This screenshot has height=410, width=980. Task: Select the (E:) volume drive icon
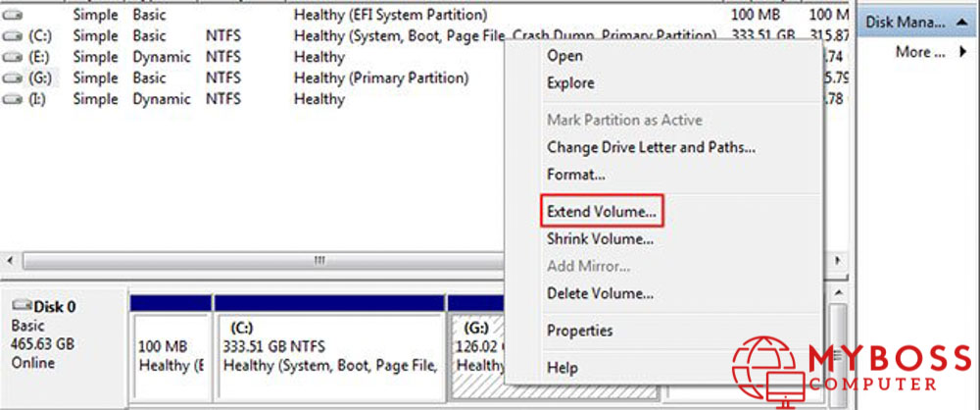tap(13, 57)
